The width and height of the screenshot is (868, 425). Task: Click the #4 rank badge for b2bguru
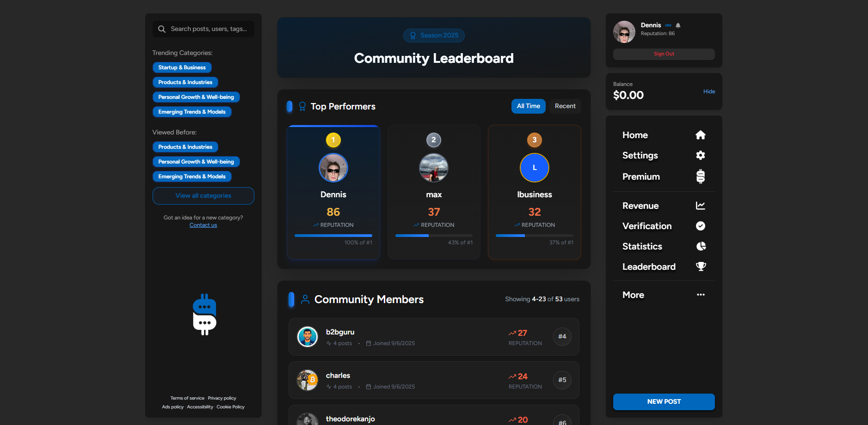coord(562,337)
